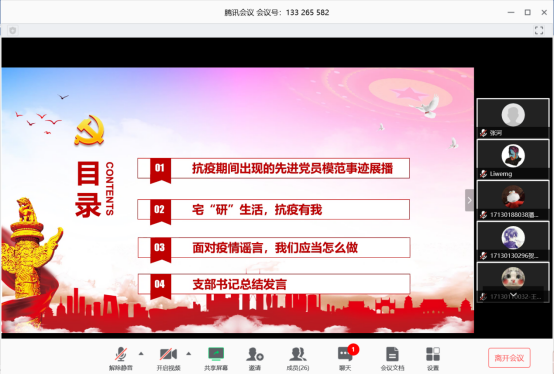This screenshot has height=374, width=554.
Task: Select participant tile starting with 1713013296
Action: (x=513, y=241)
